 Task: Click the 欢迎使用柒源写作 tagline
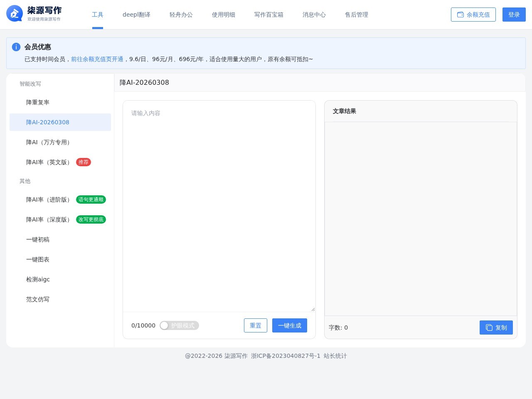coord(44,19)
